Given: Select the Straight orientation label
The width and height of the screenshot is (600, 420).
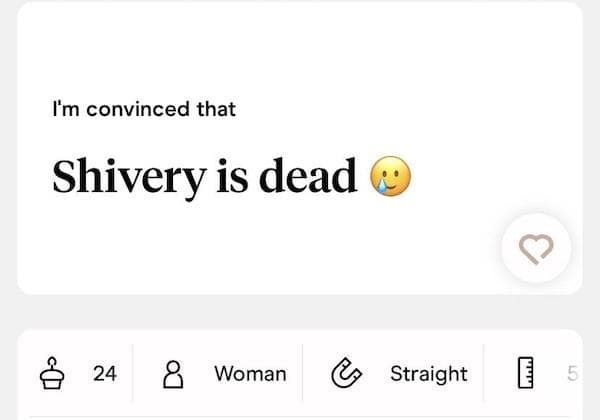Looking at the screenshot, I should click(428, 374).
